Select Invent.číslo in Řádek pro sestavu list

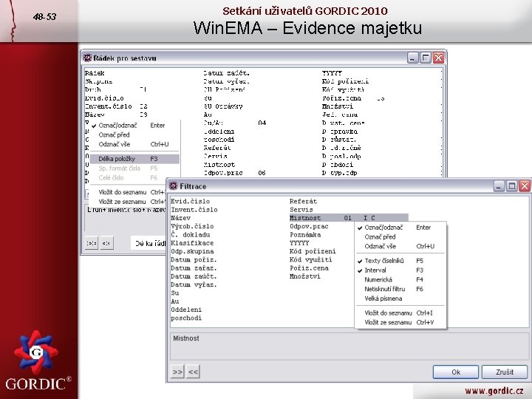[108, 106]
